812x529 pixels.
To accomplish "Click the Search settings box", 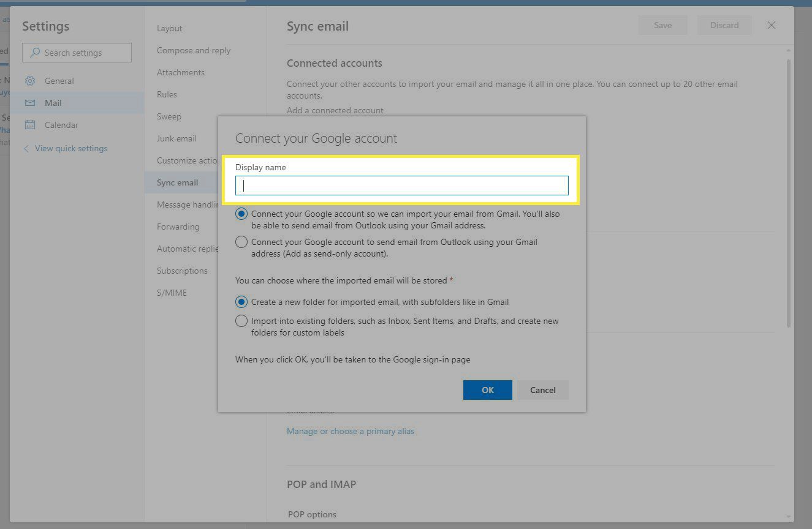I will (x=77, y=53).
